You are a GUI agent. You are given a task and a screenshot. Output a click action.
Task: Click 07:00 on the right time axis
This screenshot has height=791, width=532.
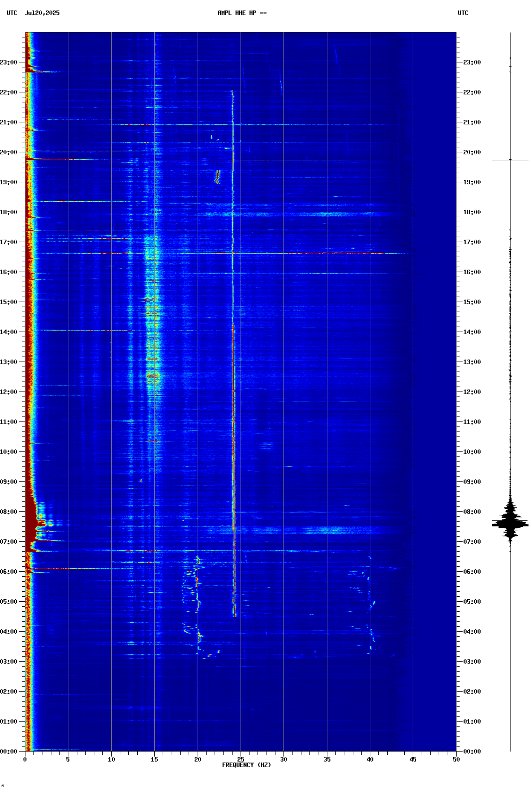click(472, 542)
